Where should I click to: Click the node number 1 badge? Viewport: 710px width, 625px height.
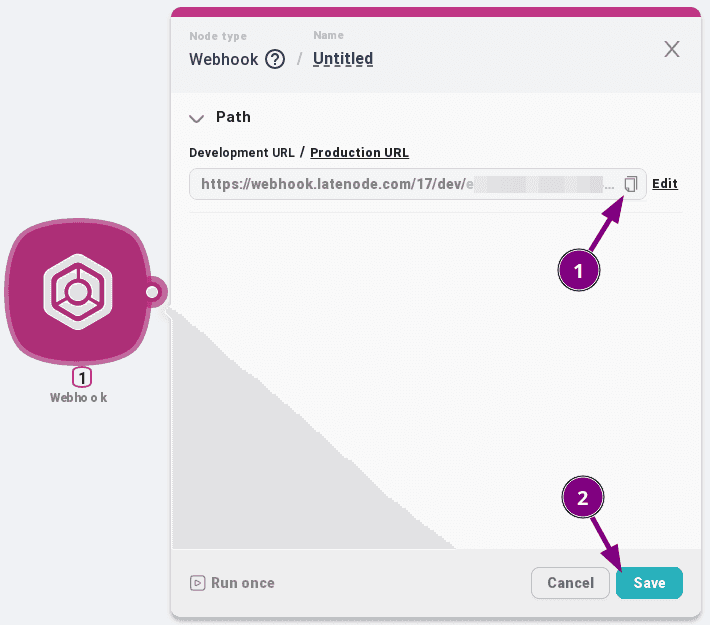point(83,378)
